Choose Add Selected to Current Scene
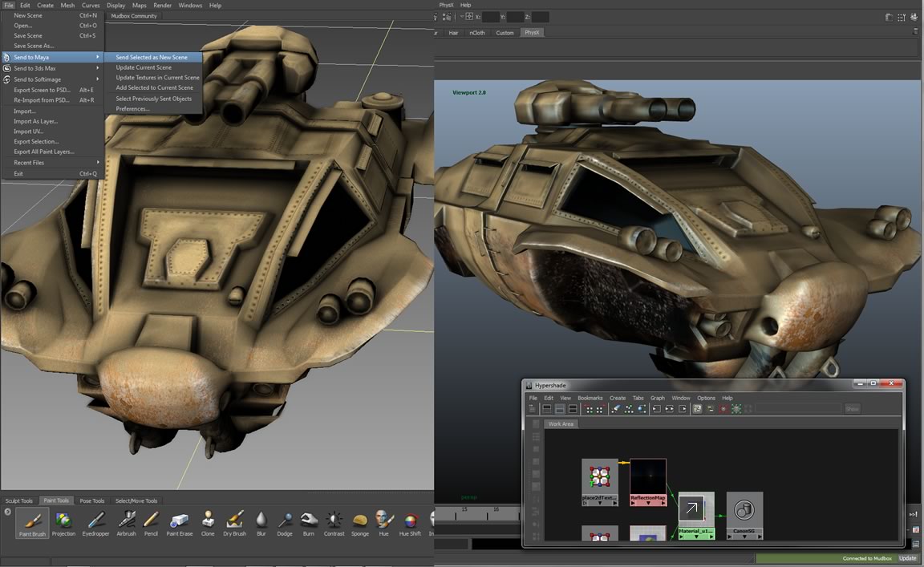Screen dimensions: 924x567 (153, 88)
